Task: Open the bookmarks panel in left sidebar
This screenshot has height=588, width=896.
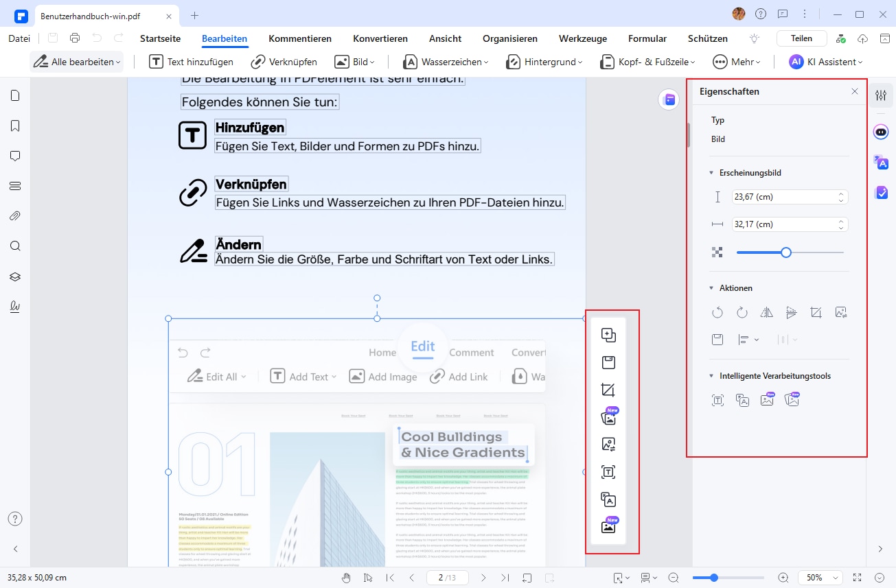Action: coord(15,126)
